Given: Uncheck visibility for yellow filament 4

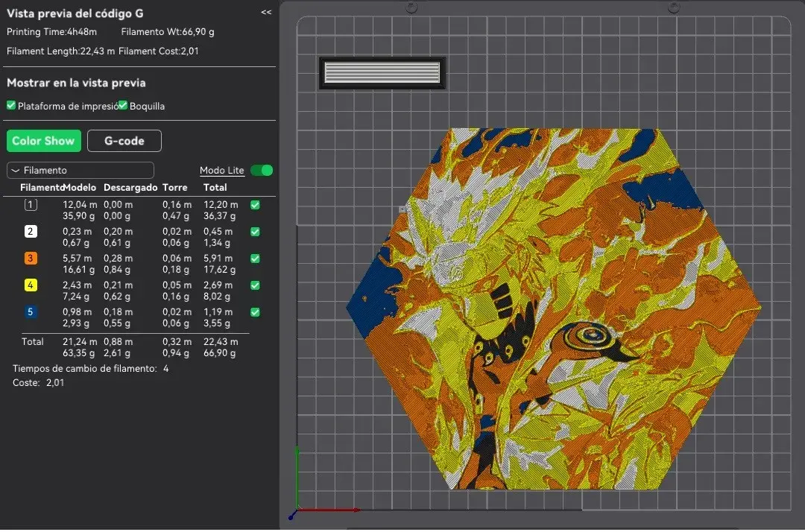Looking at the screenshot, I should tap(255, 285).
